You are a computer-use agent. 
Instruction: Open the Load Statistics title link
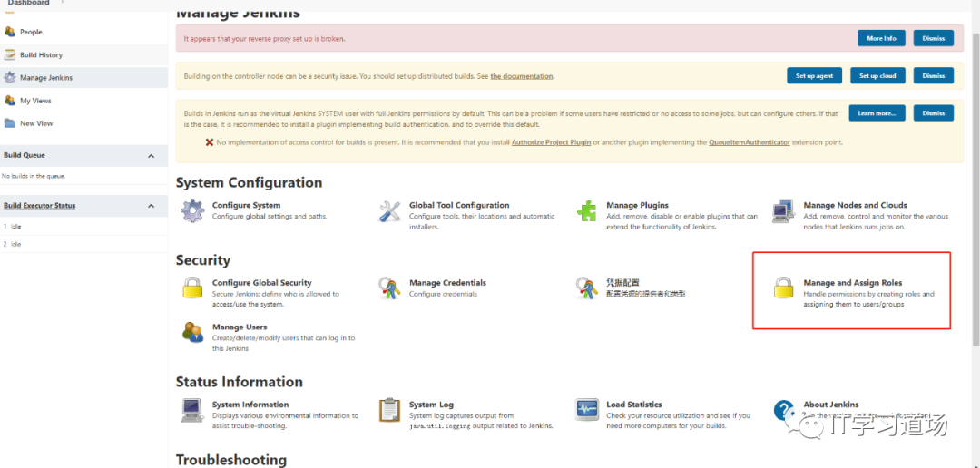pos(633,405)
